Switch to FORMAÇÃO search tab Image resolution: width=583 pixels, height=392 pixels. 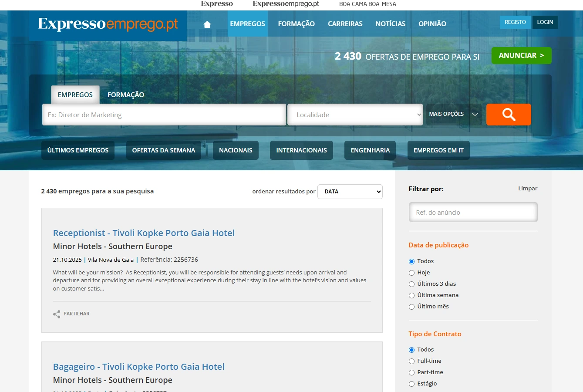pyautogui.click(x=126, y=95)
